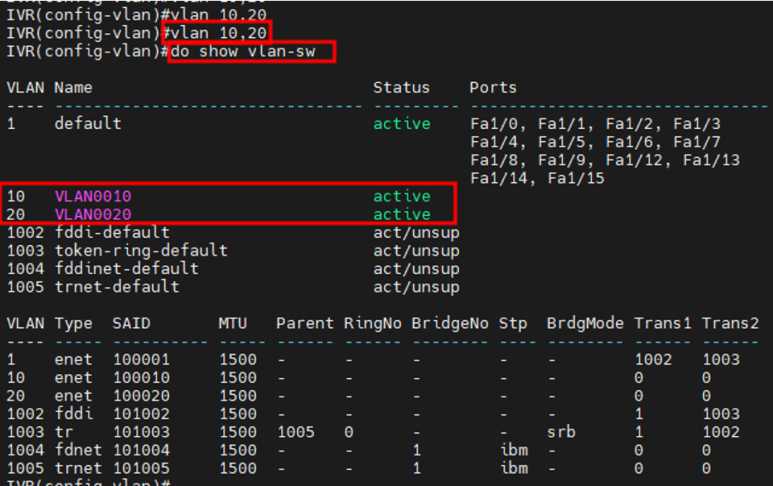Viewport: 773px width, 486px height.
Task: Click Trans1 value 1002 for VLAN 1
Action: click(x=653, y=359)
